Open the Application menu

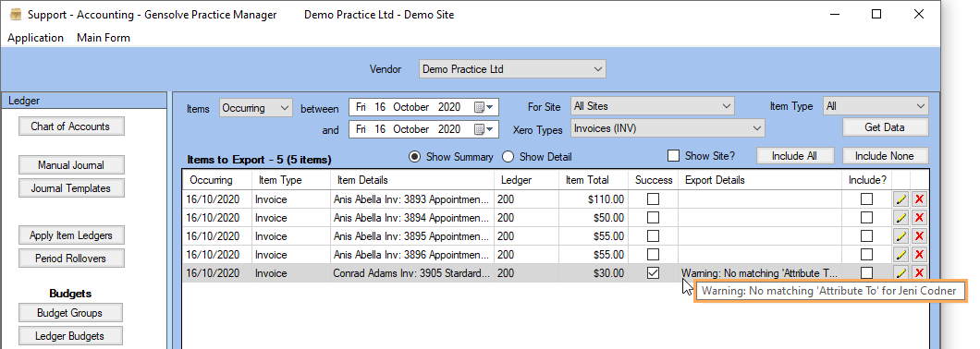click(36, 38)
